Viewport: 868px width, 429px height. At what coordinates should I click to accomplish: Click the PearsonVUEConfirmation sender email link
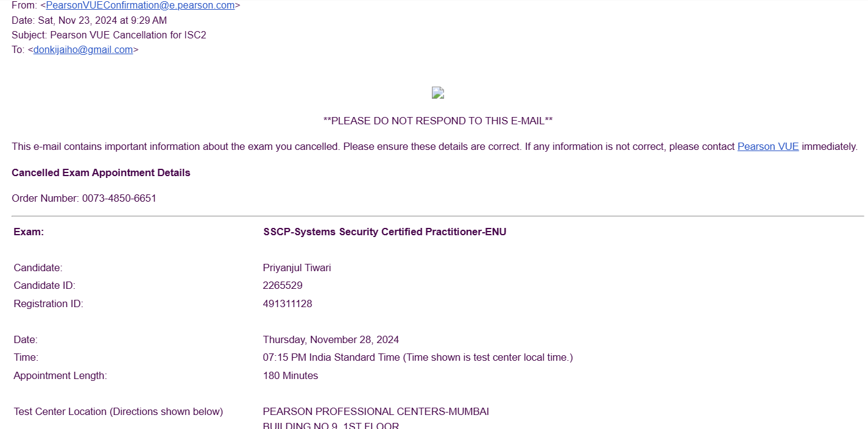140,5
